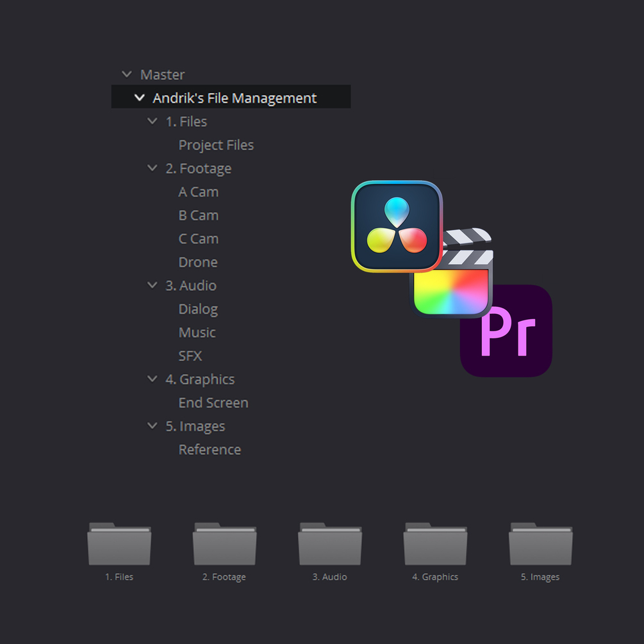Open the 5. Images folder icon

(x=540, y=544)
